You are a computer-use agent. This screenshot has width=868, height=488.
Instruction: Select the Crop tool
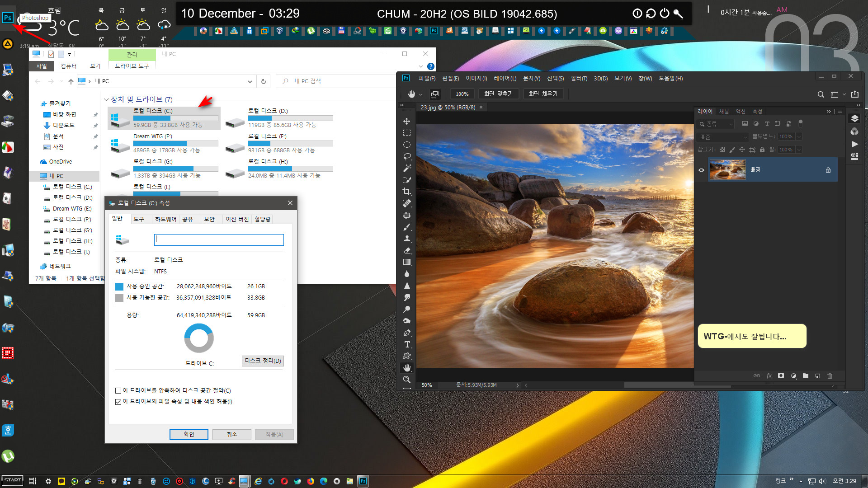[x=407, y=192]
